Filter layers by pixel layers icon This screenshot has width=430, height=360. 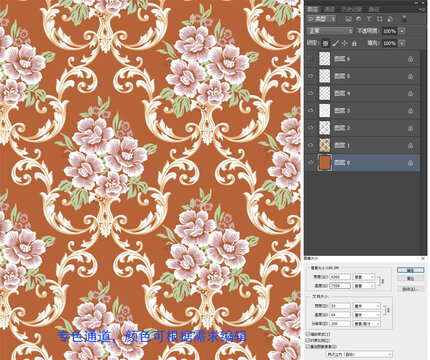(348, 19)
